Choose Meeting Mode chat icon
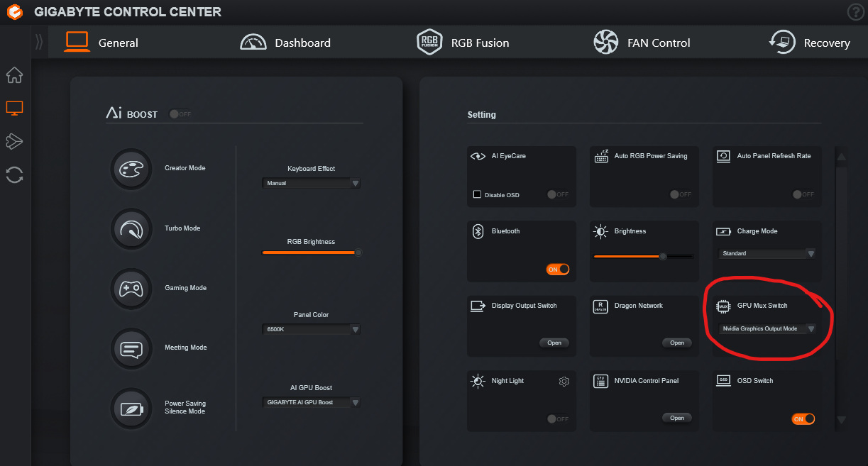The image size is (868, 466). (131, 348)
